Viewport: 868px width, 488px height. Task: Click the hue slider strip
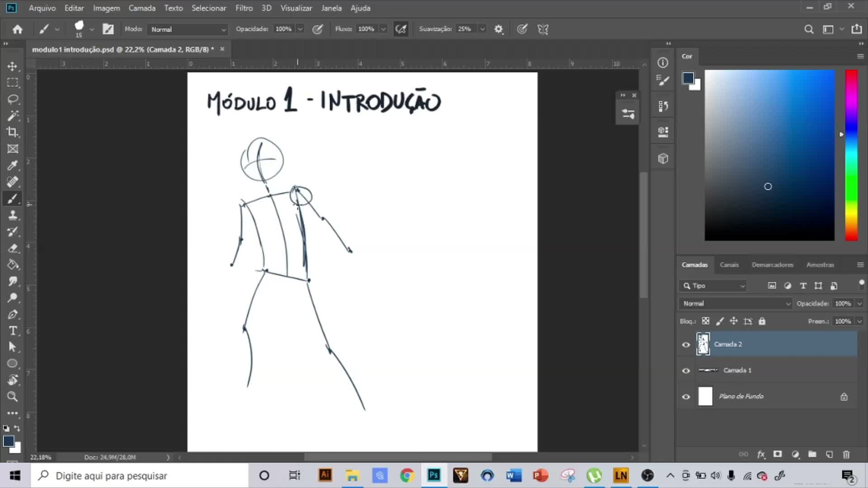[x=851, y=155]
